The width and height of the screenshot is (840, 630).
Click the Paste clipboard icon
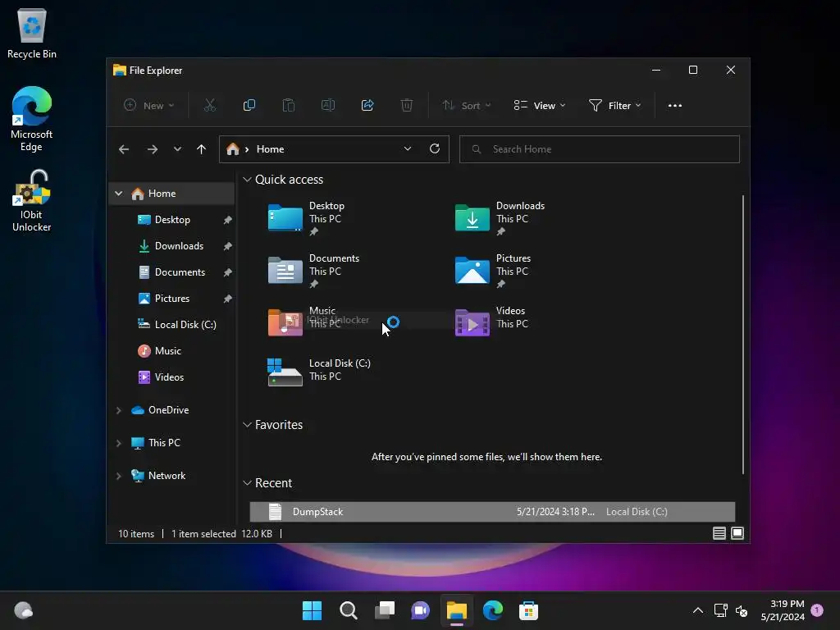point(288,106)
